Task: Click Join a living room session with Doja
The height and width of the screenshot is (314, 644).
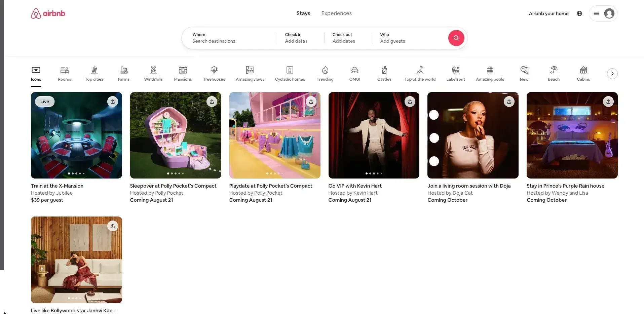Action: coord(469,186)
